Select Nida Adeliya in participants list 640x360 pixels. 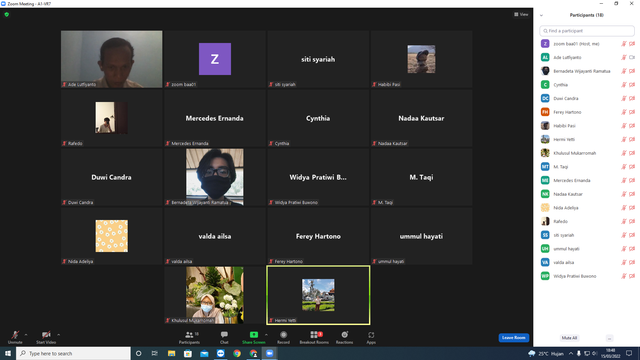click(587, 208)
